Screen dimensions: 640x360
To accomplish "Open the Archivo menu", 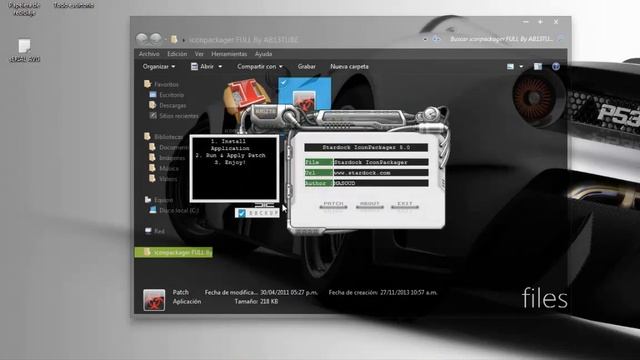I will pos(149,54).
